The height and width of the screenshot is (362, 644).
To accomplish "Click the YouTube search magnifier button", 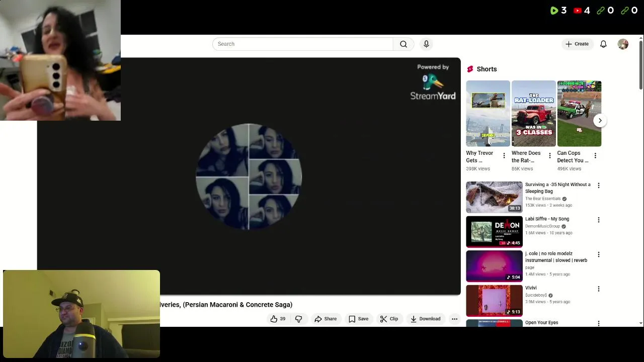I will [404, 44].
